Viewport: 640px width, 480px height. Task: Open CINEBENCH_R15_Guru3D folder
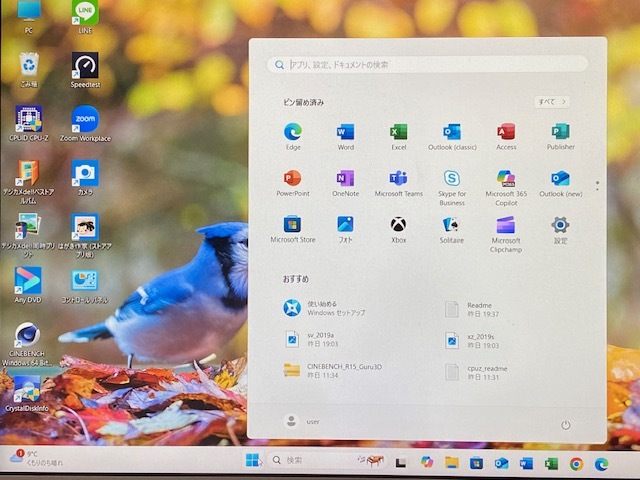pos(333,371)
